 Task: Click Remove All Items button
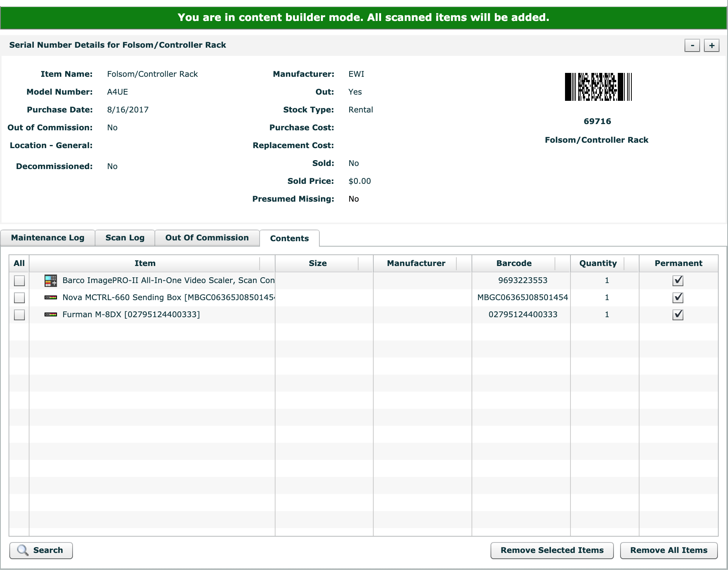(669, 550)
